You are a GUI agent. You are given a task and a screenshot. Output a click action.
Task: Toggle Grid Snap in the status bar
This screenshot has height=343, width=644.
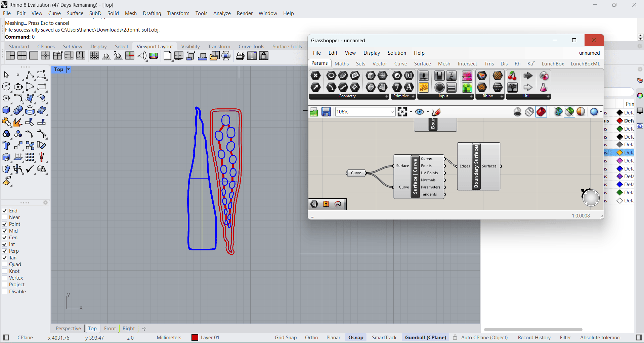point(286,338)
